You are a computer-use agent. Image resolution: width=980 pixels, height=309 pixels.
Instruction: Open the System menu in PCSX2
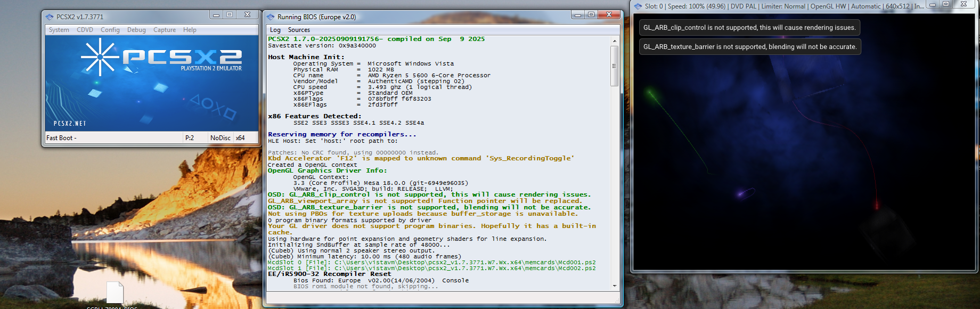click(59, 30)
